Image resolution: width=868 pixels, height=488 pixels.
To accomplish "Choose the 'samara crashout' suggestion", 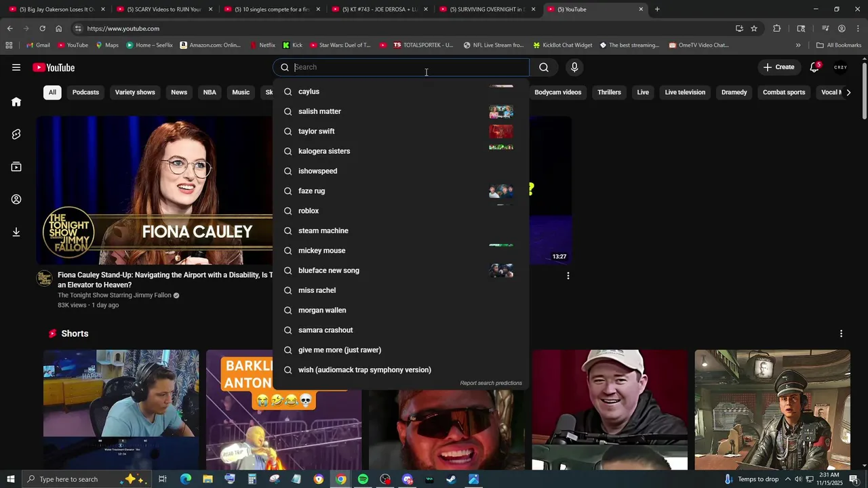I will coord(401,330).
